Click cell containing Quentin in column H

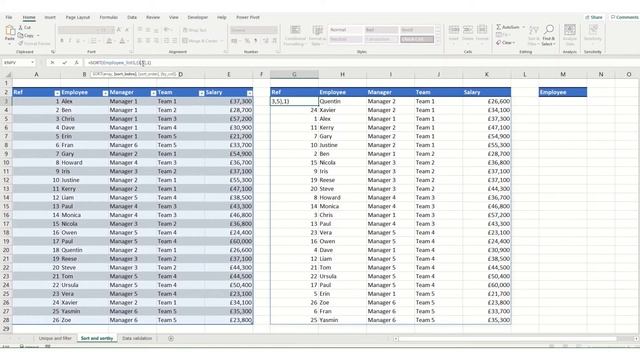pos(342,101)
